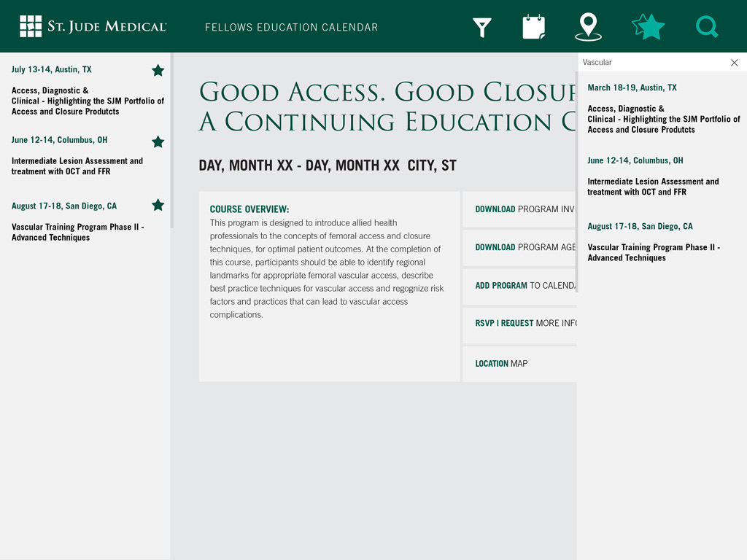
Task: Open August 17-18, San Diego, CA search result
Action: click(640, 227)
